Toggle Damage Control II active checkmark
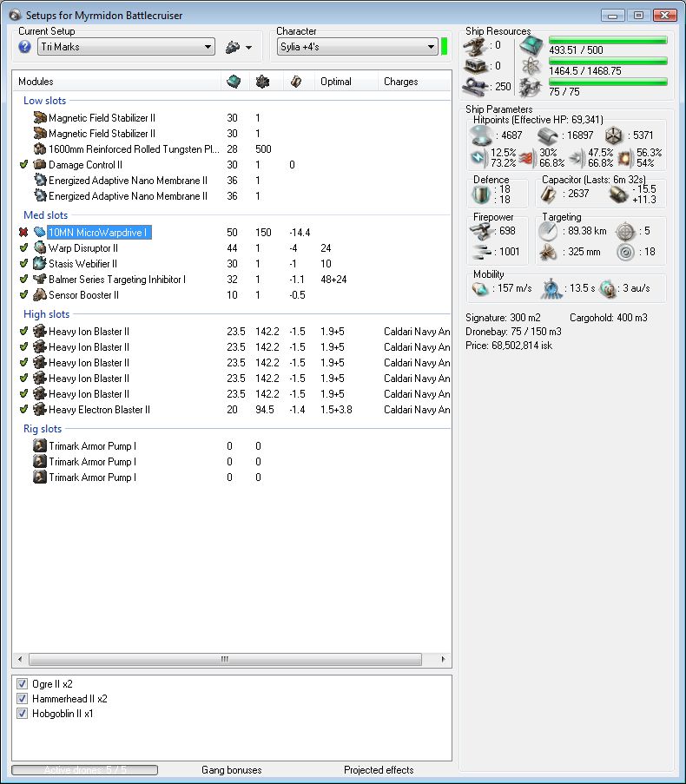This screenshot has height=784, width=686. pyautogui.click(x=23, y=164)
